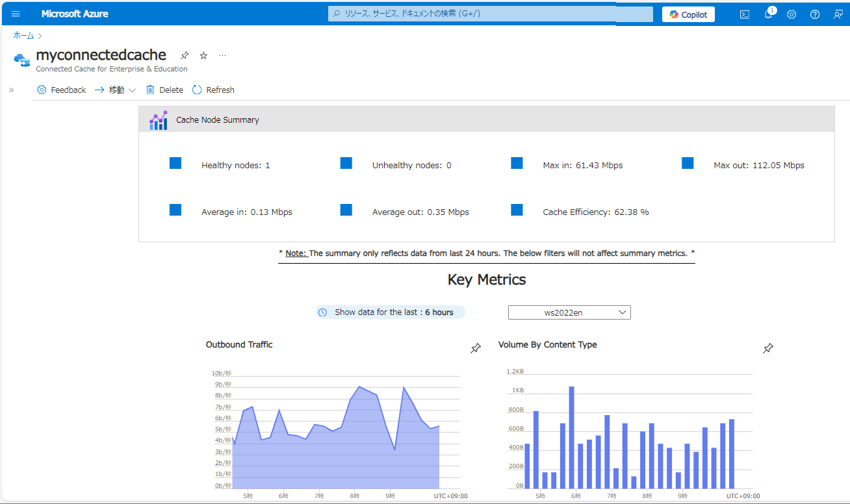Open the ws2022en node dropdown
This screenshot has width=850, height=504.
[x=569, y=312]
